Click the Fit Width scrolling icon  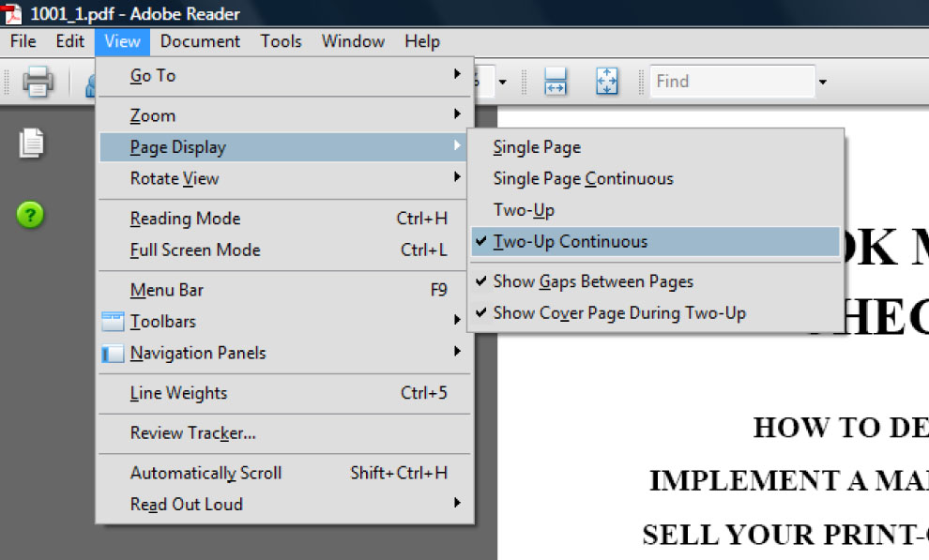[x=556, y=82]
